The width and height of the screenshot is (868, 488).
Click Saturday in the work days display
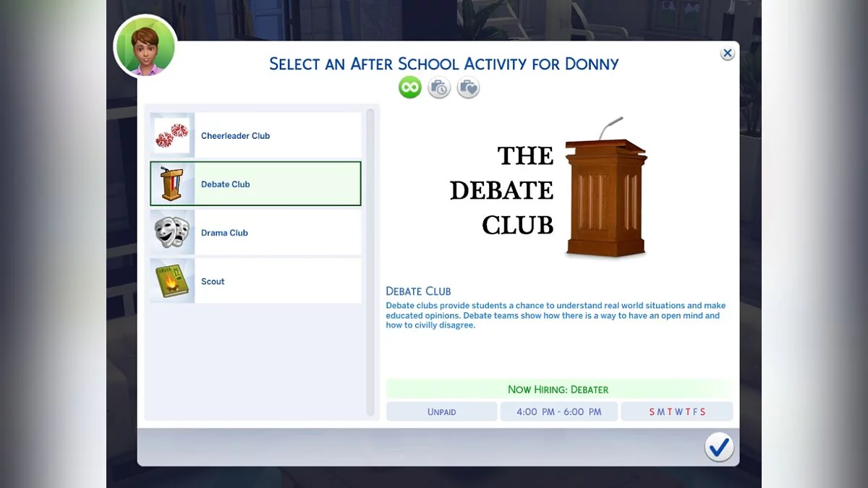(703, 411)
